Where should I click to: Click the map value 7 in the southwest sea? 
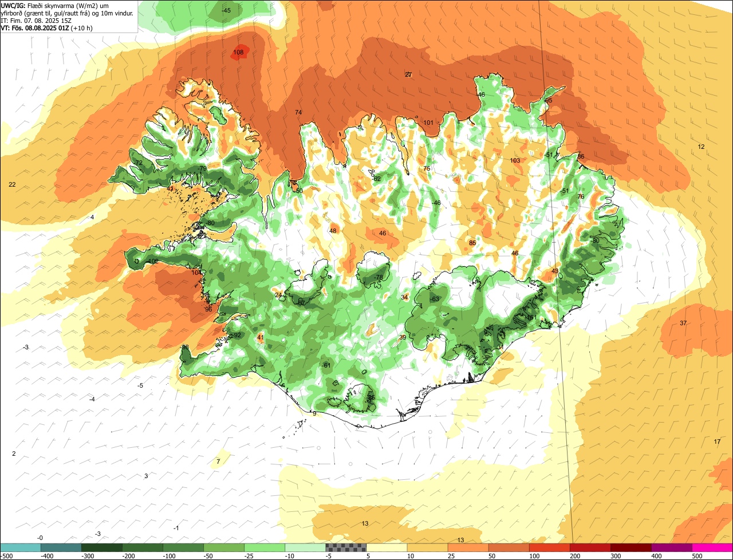click(x=218, y=462)
